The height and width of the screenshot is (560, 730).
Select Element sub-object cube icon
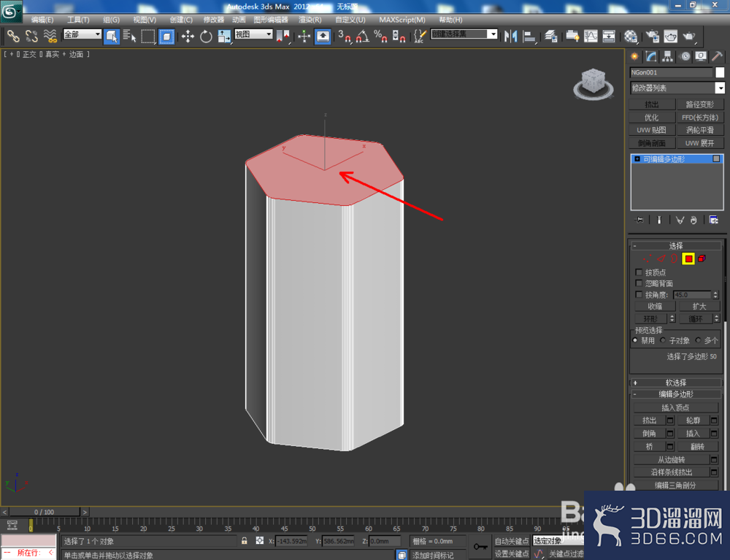point(702,258)
